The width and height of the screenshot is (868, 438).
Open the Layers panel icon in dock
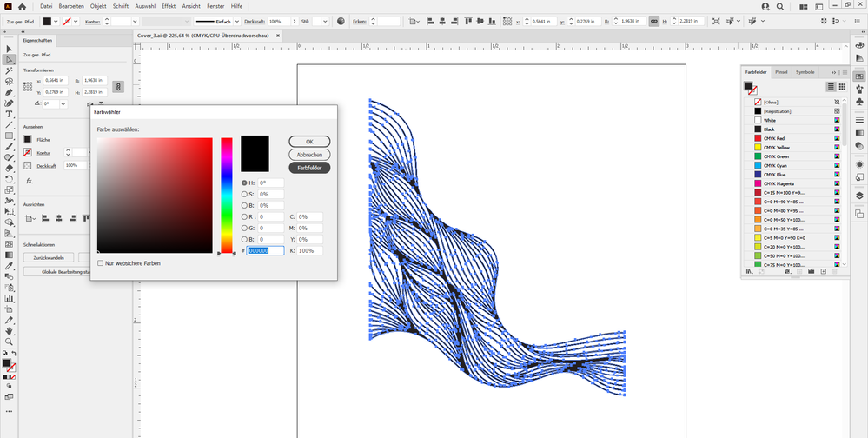[x=859, y=196]
